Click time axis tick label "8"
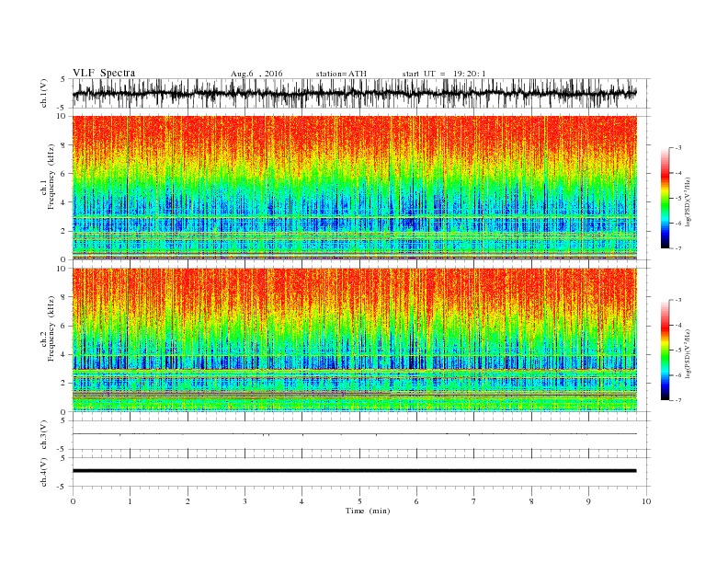 pos(531,501)
